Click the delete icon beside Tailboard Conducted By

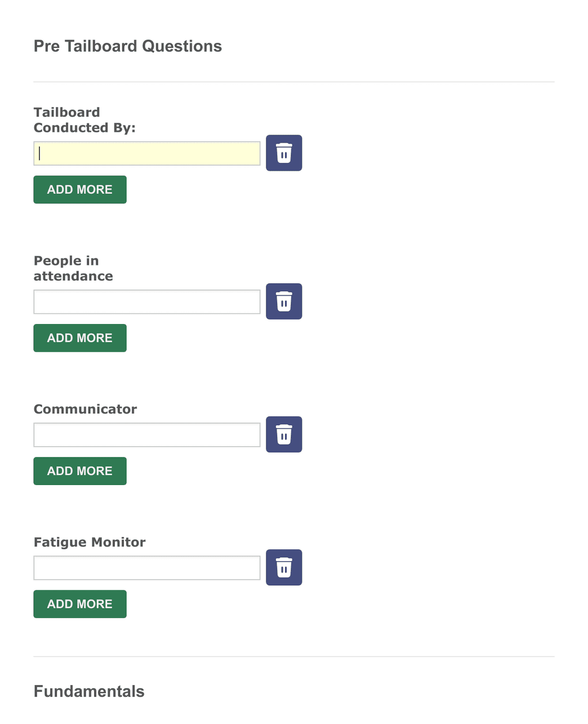coord(284,153)
